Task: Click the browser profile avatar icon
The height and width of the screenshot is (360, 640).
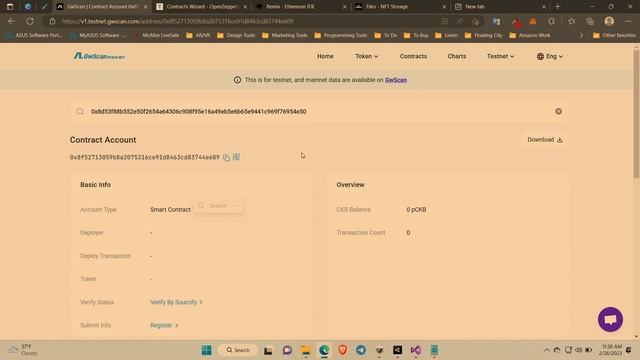Action: 609,21
